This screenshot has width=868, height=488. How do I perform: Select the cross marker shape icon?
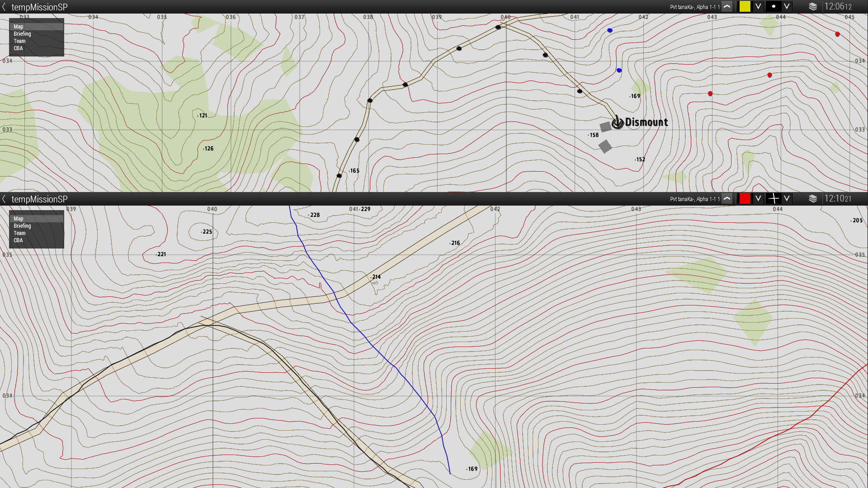coord(774,199)
